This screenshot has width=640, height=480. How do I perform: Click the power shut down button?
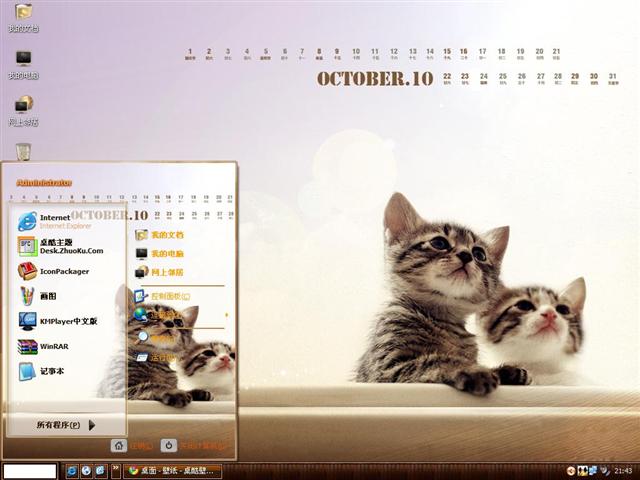pyautogui.click(x=169, y=445)
